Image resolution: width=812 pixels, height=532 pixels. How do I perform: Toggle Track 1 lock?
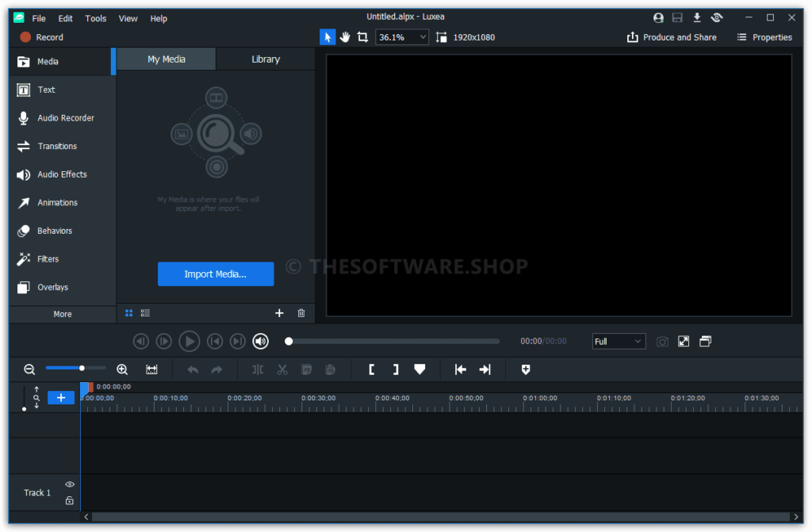coord(70,501)
